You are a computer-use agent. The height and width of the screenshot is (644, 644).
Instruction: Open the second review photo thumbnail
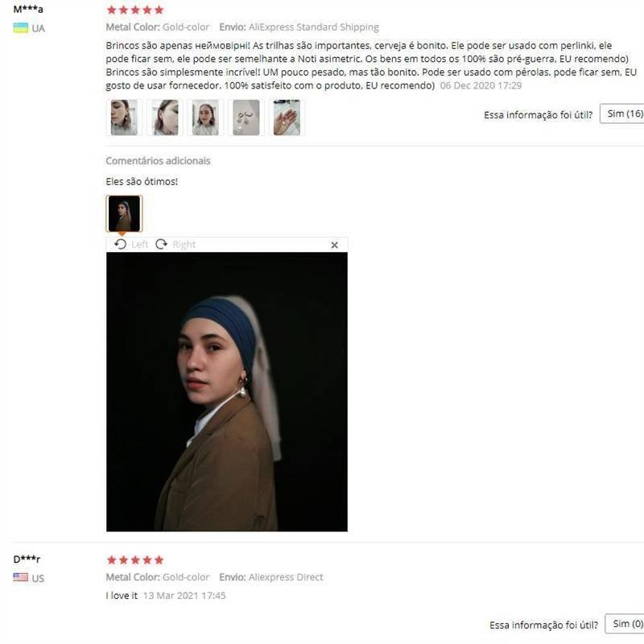165,118
